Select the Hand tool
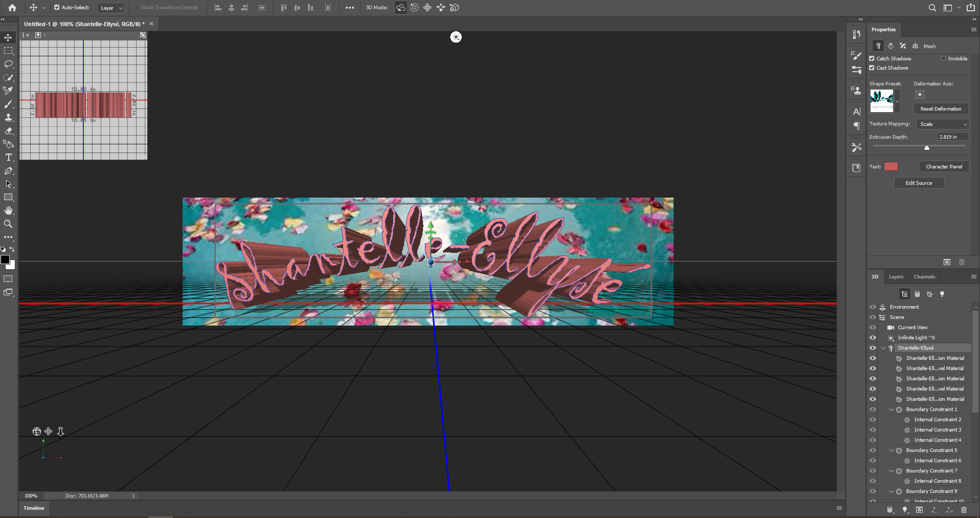Viewport: 980px width, 518px height. coord(8,210)
